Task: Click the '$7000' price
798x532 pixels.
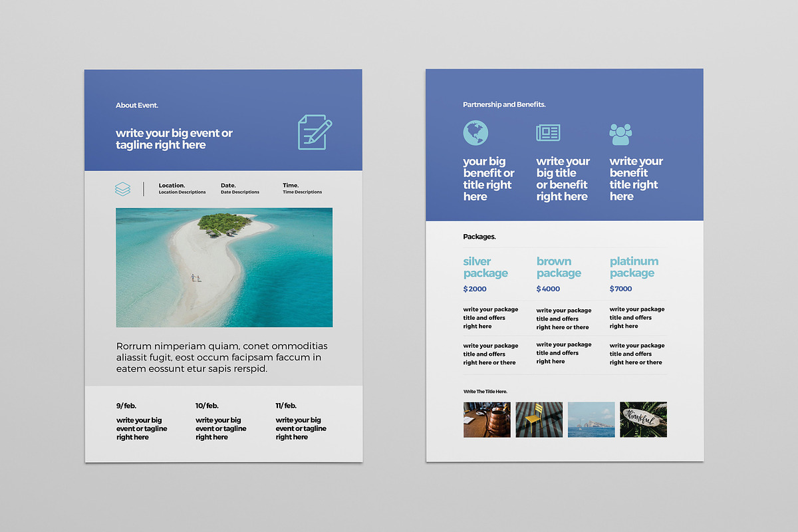Action: click(x=621, y=289)
